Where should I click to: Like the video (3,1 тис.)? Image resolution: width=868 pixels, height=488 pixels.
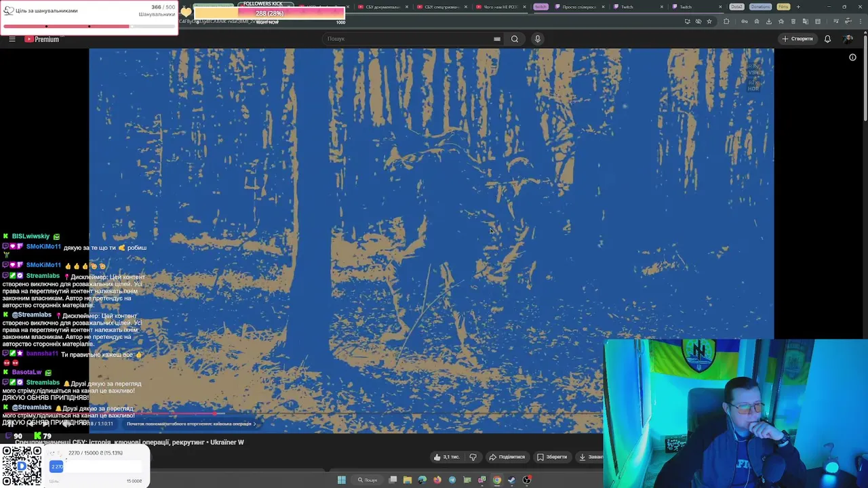[446, 457]
